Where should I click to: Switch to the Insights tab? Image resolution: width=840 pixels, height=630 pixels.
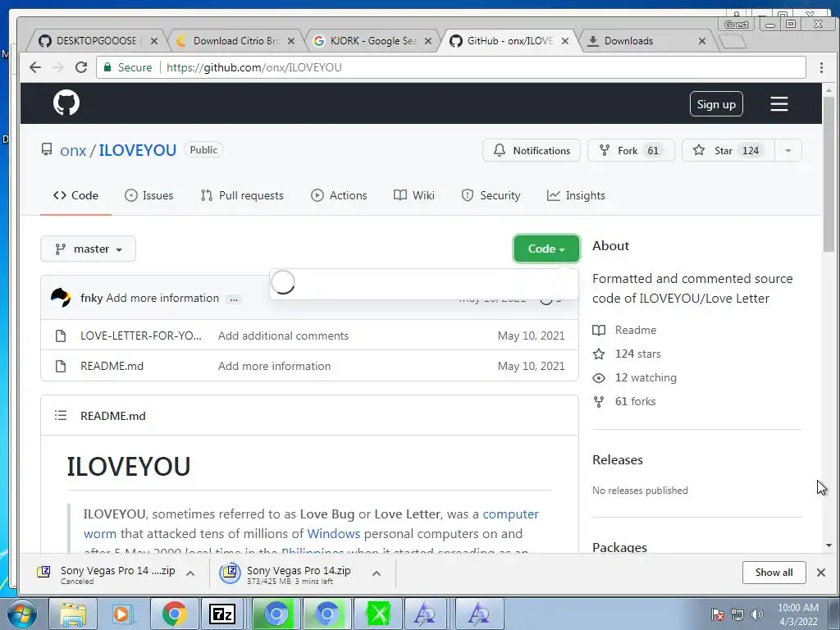[x=576, y=195]
